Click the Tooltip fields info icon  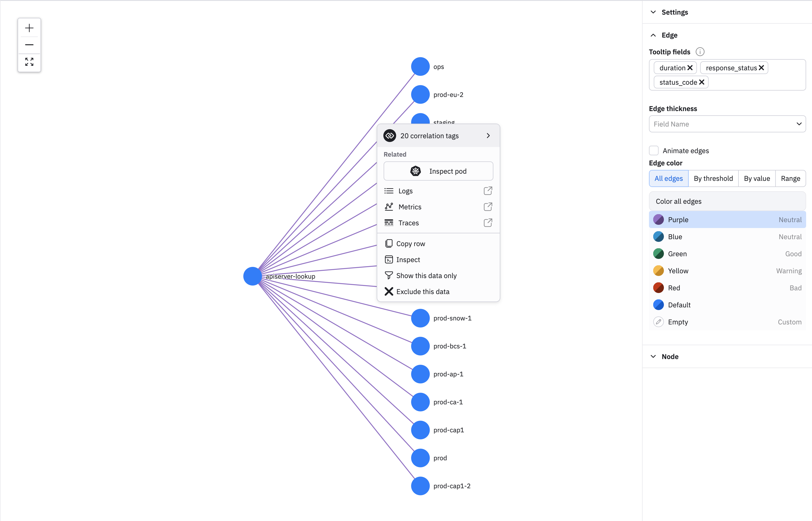tap(700, 52)
